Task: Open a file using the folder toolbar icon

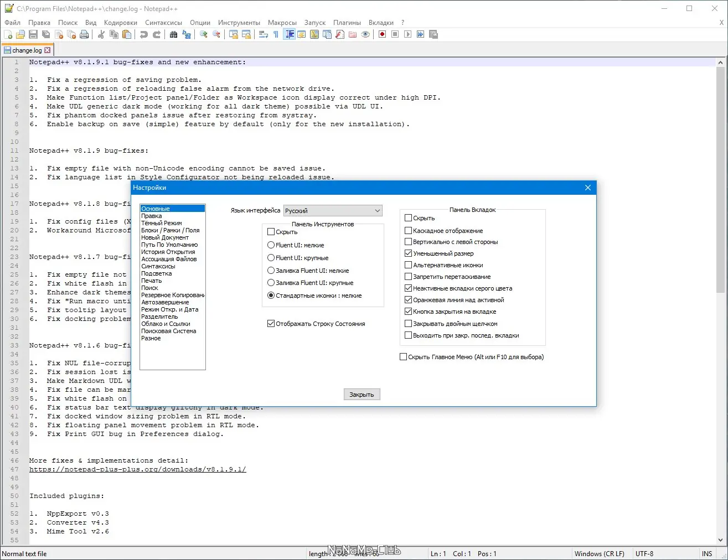Action: pos(20,34)
